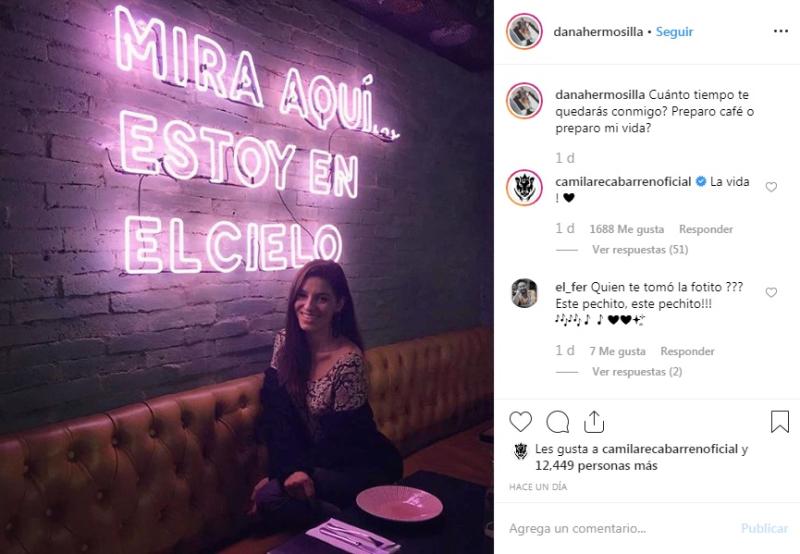The height and width of the screenshot is (554, 800).
Task: Save post with the bookmark icon
Action: point(780,422)
